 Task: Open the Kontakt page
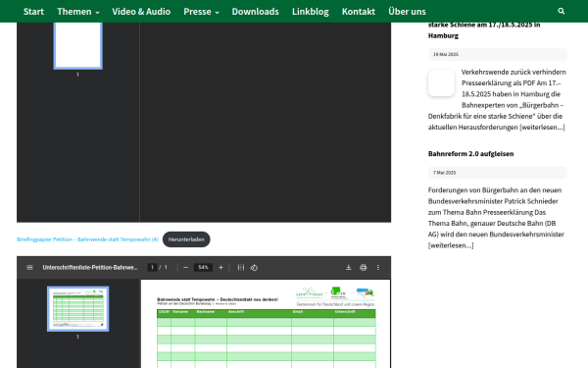point(358,12)
